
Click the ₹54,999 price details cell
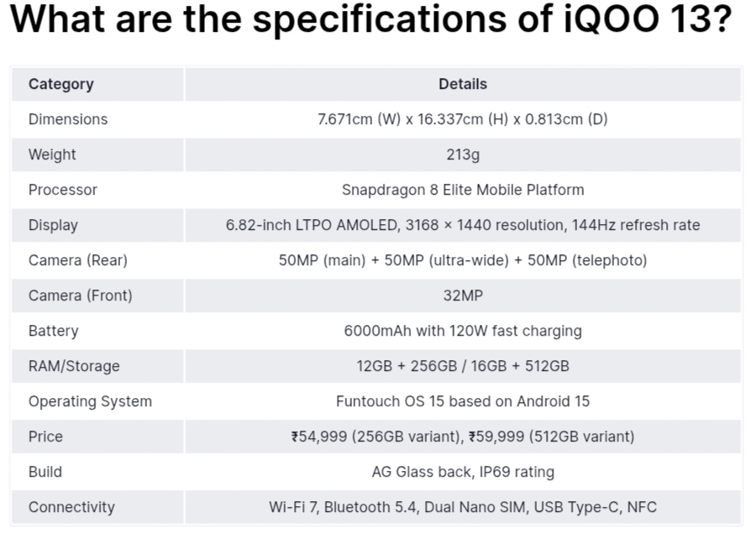click(463, 437)
